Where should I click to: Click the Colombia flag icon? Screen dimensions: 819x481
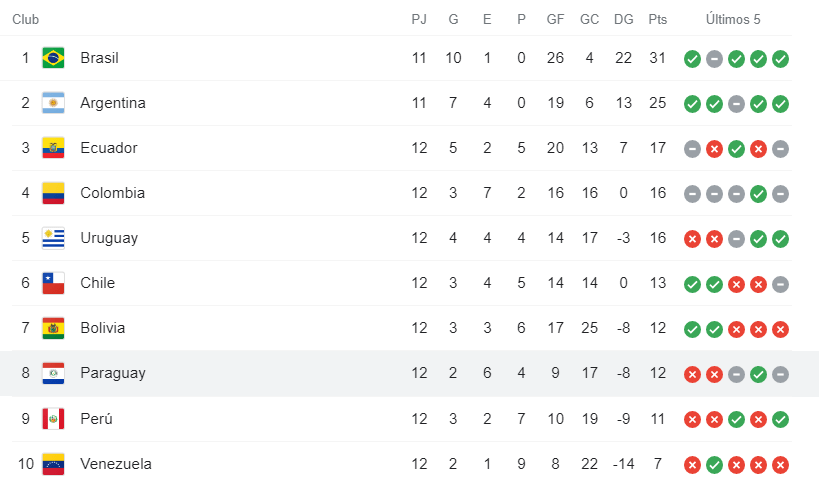tap(53, 193)
